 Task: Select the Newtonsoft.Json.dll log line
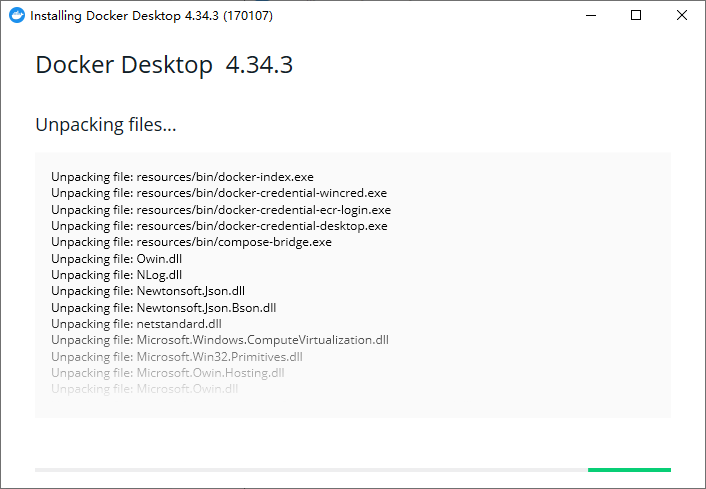[148, 291]
